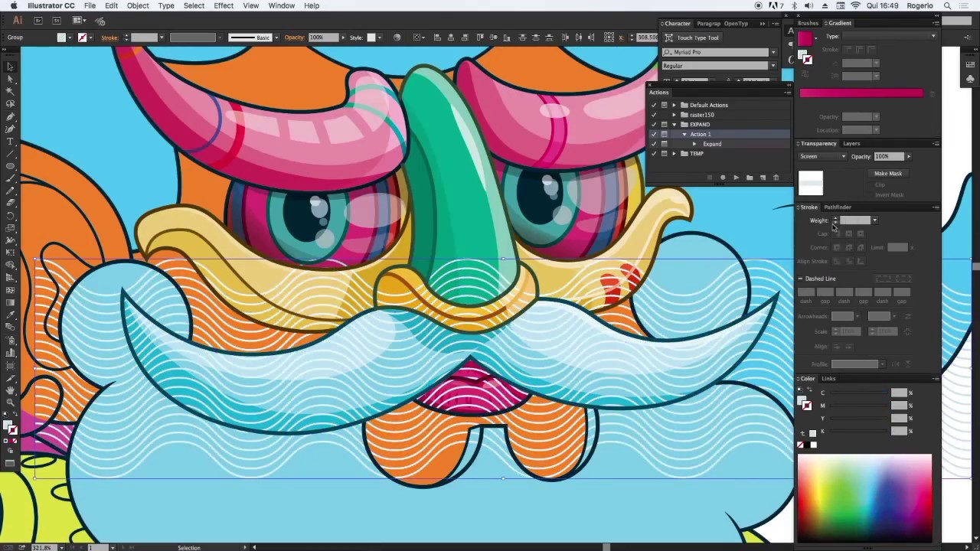Select the Zoom magnifier tool
The height and width of the screenshot is (551, 980).
[11, 402]
